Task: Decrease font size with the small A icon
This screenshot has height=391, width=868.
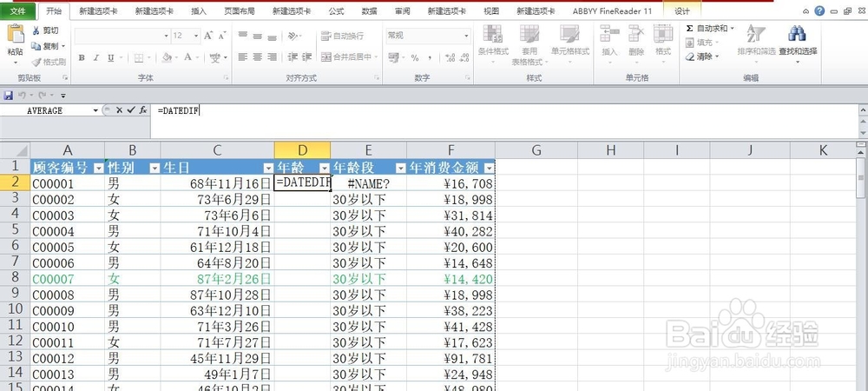Action: (222, 36)
